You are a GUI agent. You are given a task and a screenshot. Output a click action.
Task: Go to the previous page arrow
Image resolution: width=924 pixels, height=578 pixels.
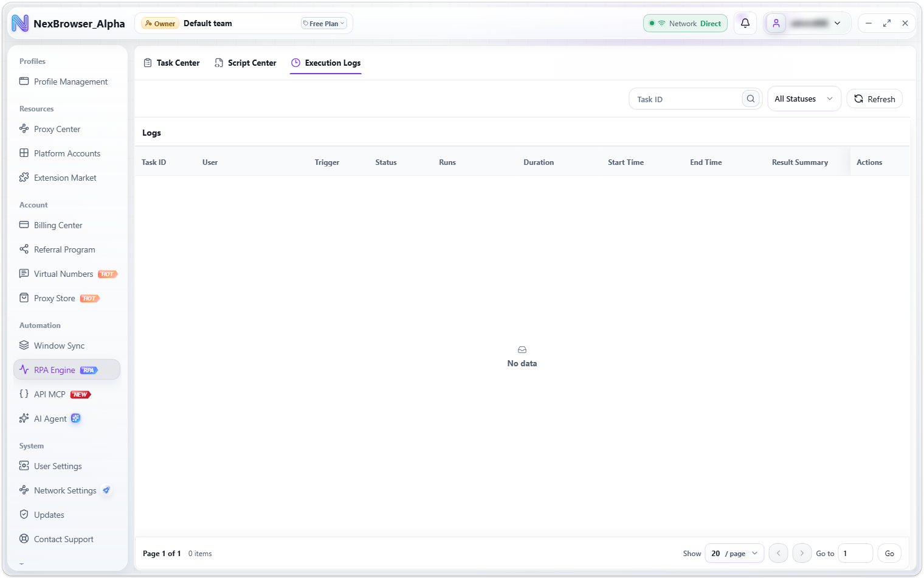tap(779, 554)
